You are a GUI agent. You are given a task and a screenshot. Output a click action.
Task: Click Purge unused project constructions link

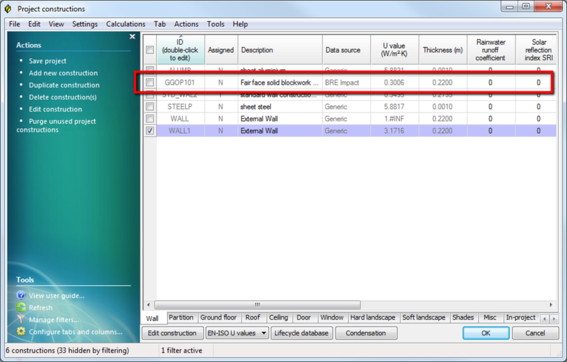[x=56, y=125]
